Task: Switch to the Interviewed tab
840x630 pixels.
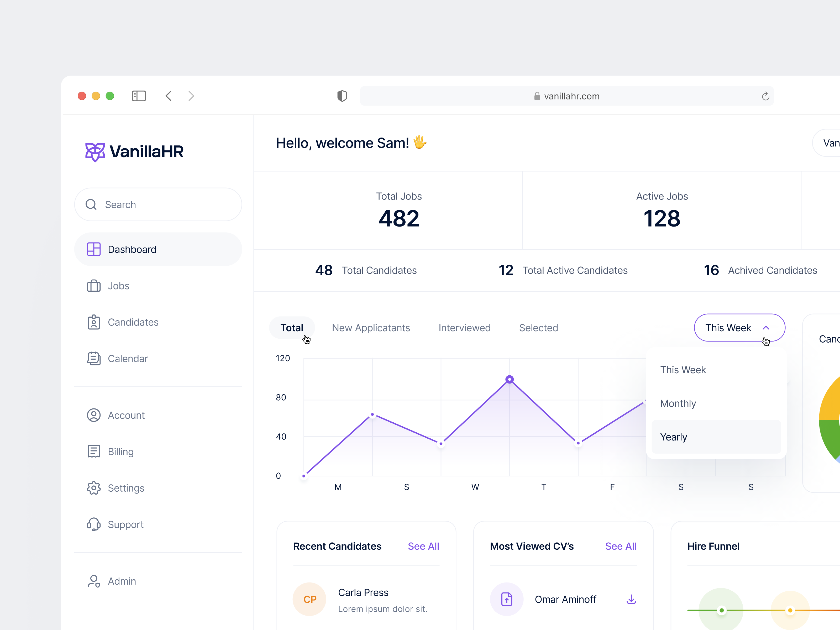Action: pyautogui.click(x=464, y=328)
